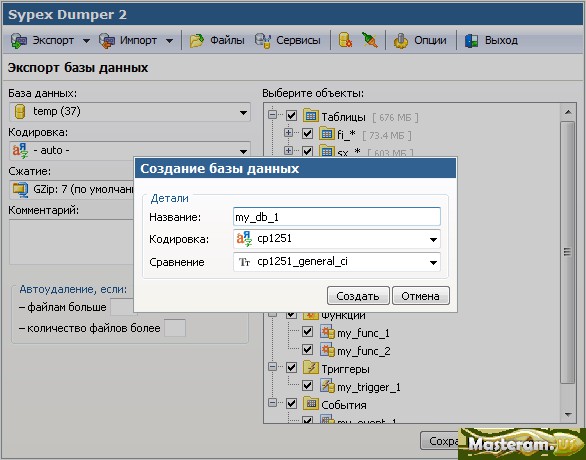
Task: Select the my_trigger_1 label in tree
Action: point(368,387)
